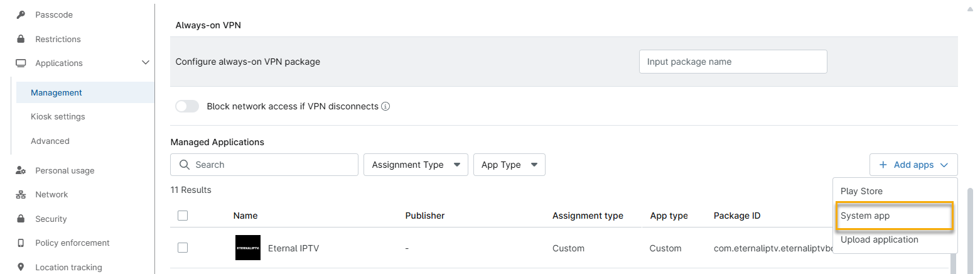
Task: Collapse the Applications sidebar section
Action: click(146, 63)
